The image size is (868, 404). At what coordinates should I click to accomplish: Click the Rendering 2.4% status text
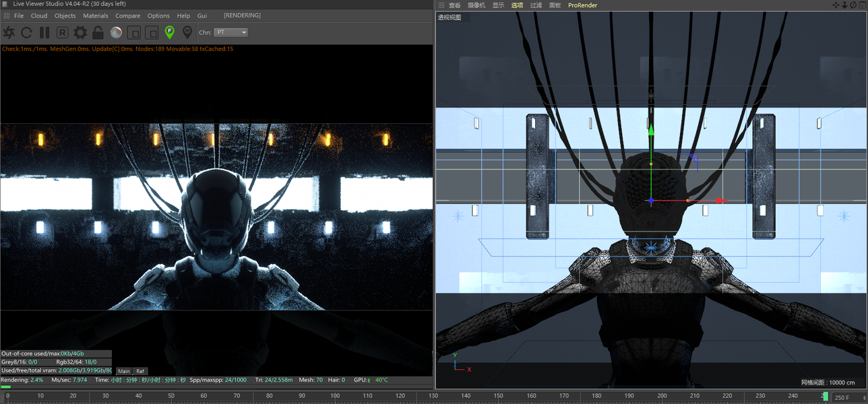pyautogui.click(x=22, y=380)
